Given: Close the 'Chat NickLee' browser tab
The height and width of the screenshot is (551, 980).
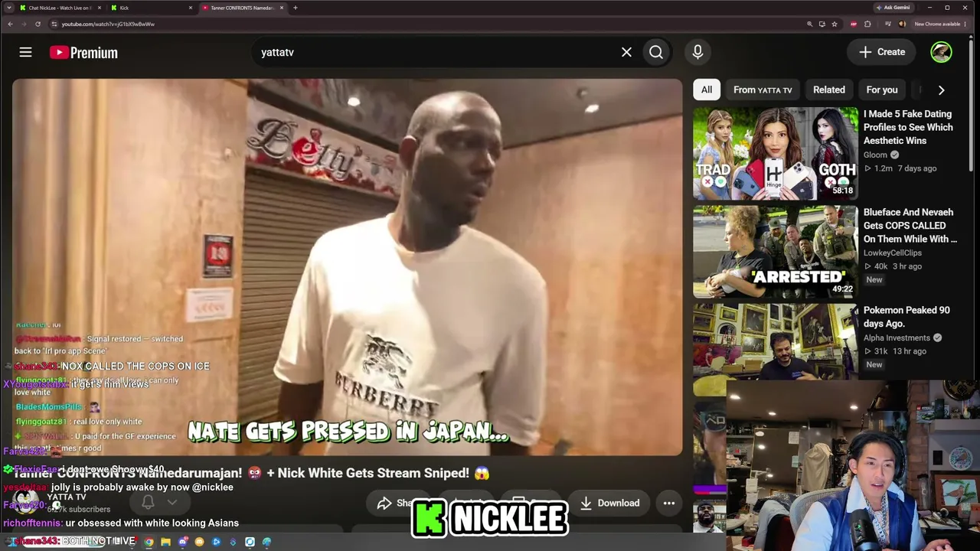Looking at the screenshot, I should 100,8.
